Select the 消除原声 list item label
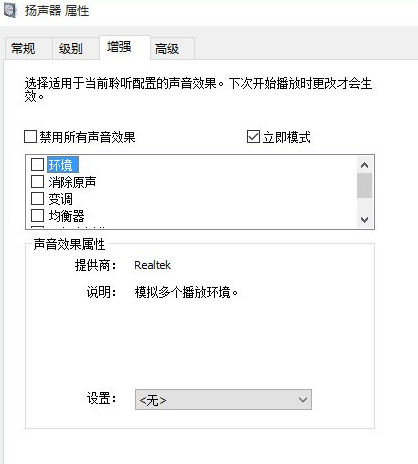 point(72,182)
